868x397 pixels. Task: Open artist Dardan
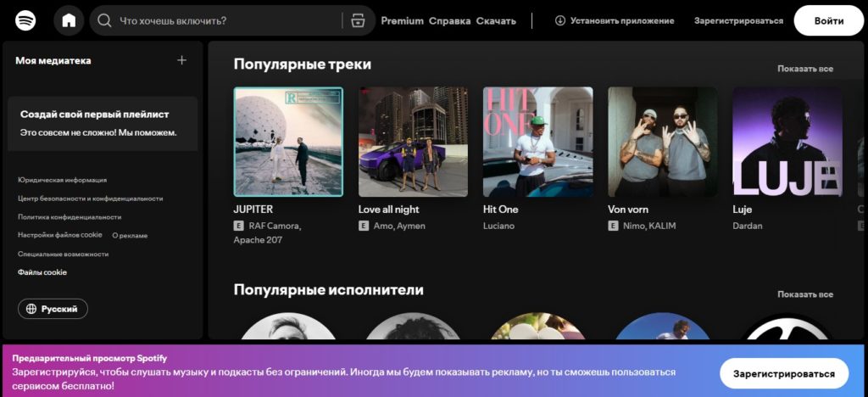[x=748, y=226]
